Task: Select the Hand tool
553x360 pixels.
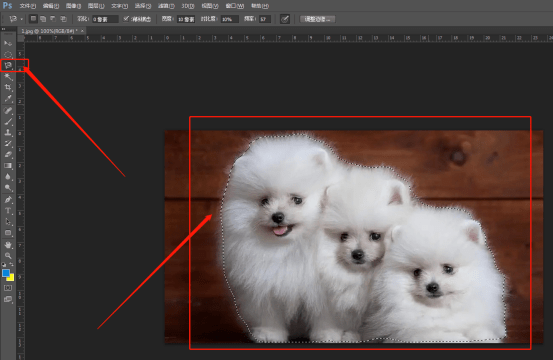Action: (x=8, y=244)
